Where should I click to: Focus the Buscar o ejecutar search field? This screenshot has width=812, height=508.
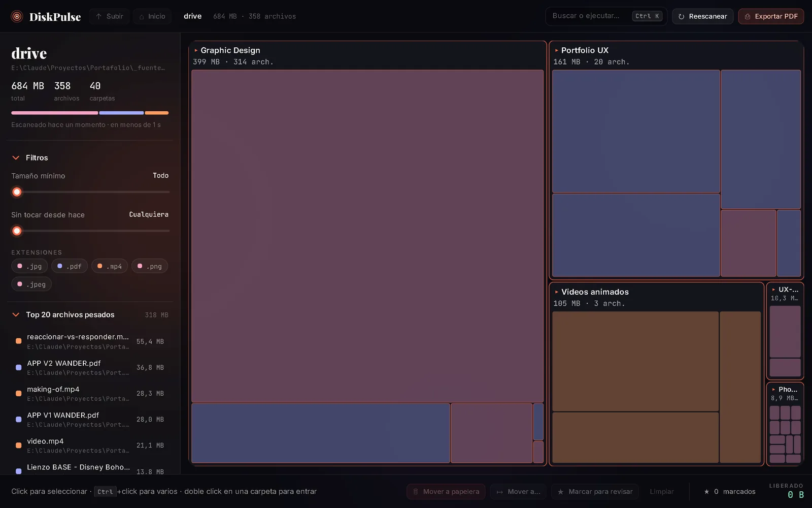coord(606,16)
